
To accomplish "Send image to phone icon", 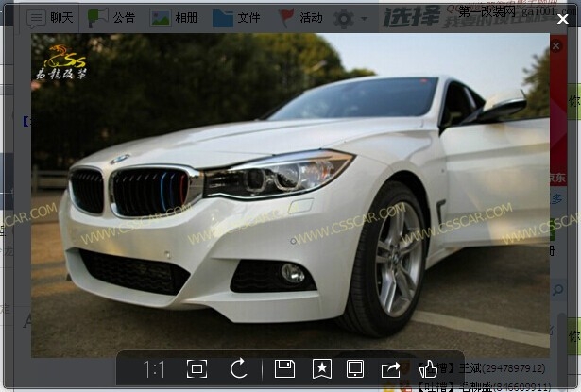I will point(355,369).
